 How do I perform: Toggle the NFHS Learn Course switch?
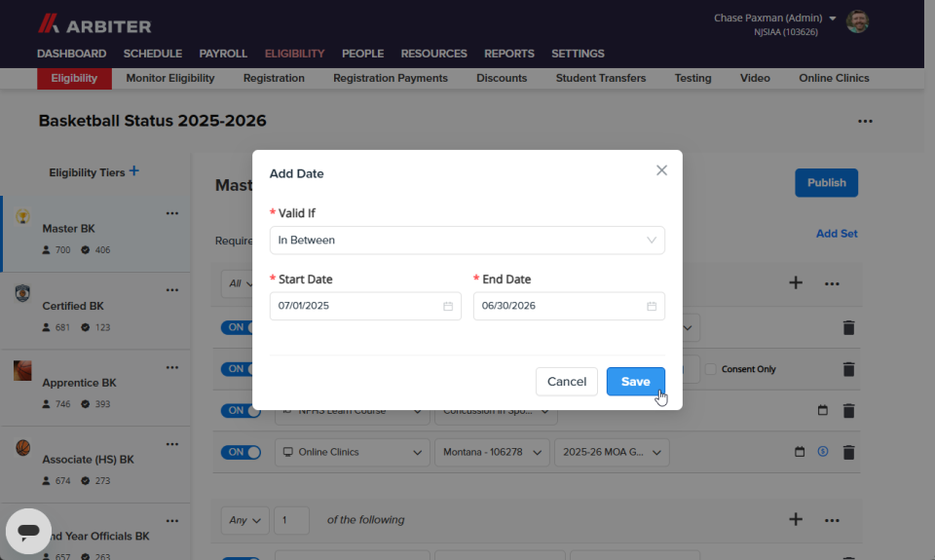point(241,411)
